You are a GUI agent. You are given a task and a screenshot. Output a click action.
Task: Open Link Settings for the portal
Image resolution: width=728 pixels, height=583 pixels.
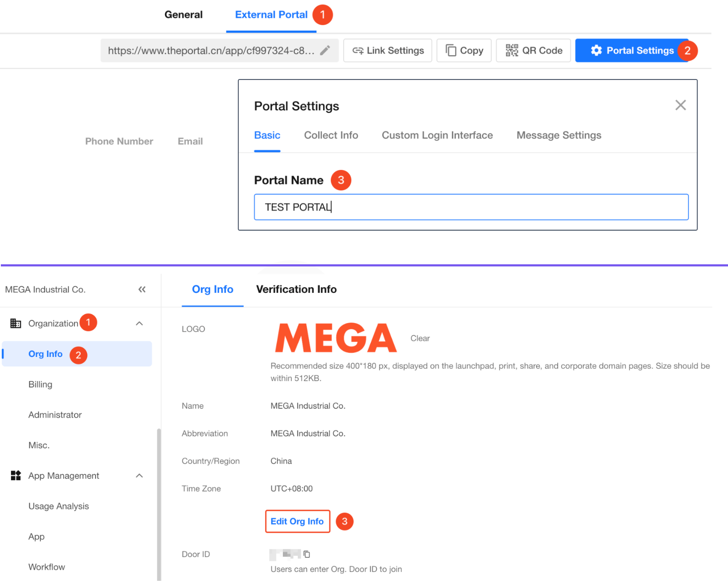click(388, 51)
